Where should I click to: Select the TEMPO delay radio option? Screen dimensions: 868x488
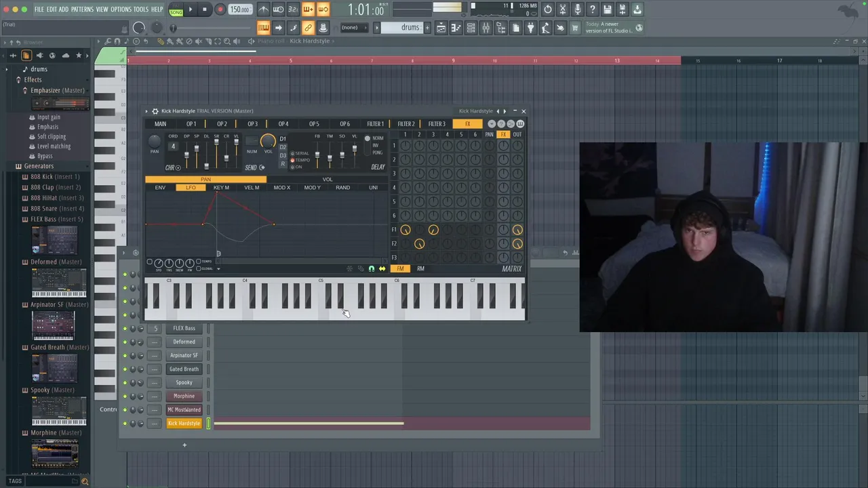292,161
